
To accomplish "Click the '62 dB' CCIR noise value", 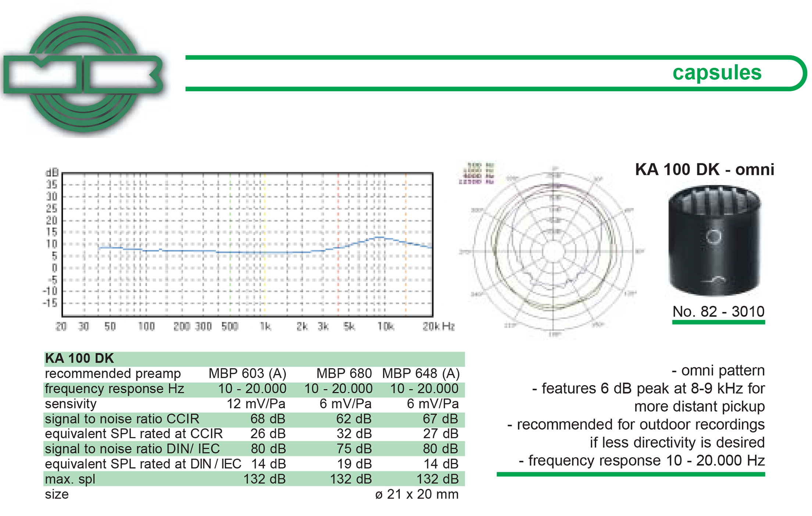I will [354, 419].
